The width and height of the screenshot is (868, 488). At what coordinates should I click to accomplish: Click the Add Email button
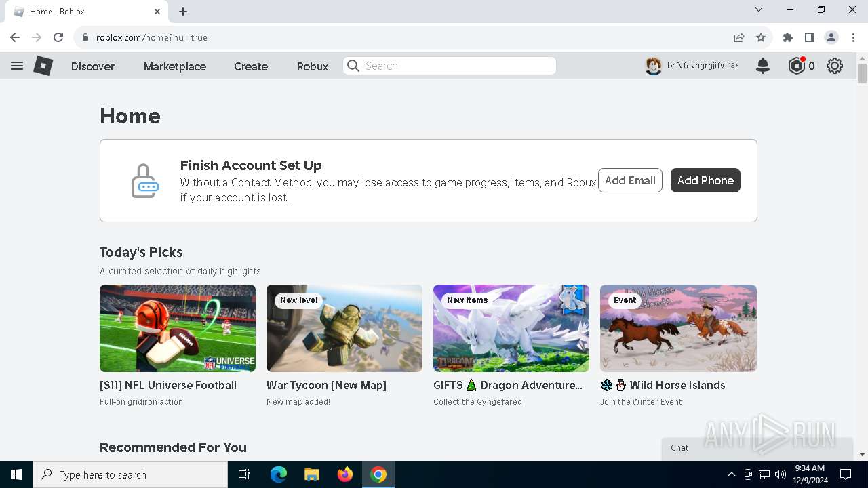pos(630,180)
